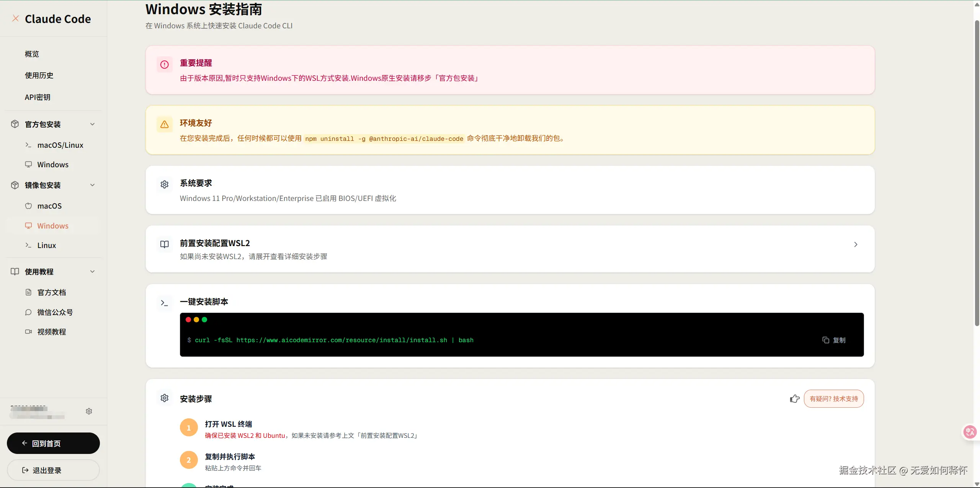
Task: Click the floating translate icon at right edge
Action: tap(970, 432)
